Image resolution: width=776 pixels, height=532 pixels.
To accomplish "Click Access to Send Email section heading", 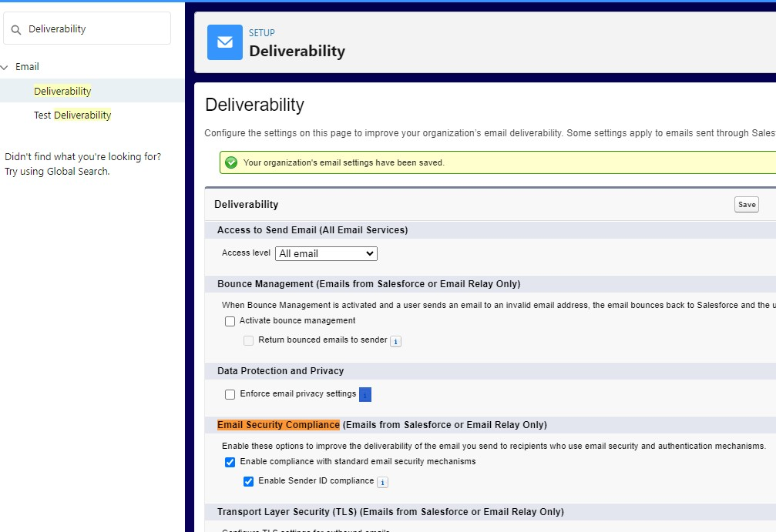I will tap(312, 230).
